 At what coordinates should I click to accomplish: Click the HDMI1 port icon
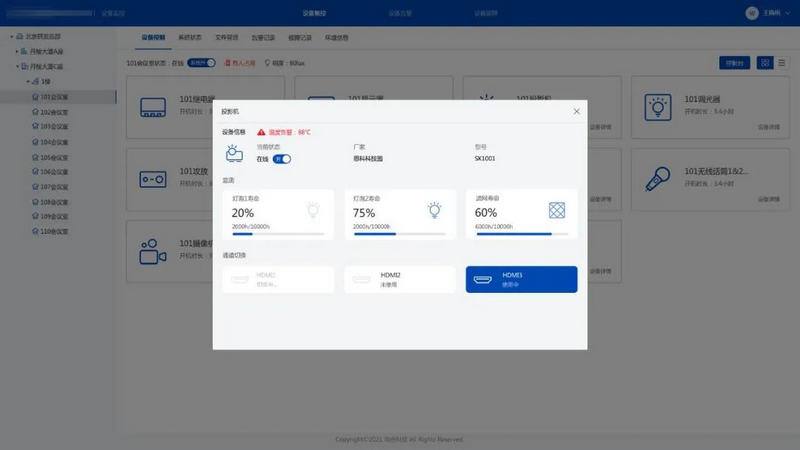point(239,279)
